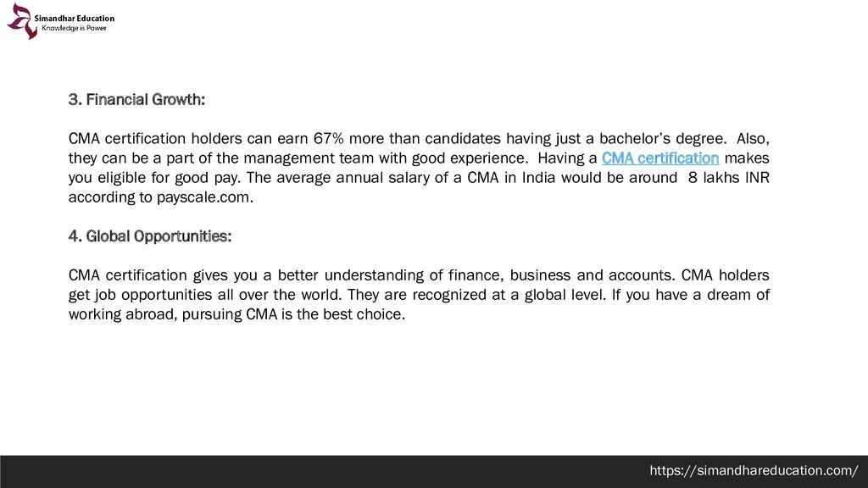Click the 8 lakhs INR salary text
Viewport: 868px width, 488px height.
(728, 178)
